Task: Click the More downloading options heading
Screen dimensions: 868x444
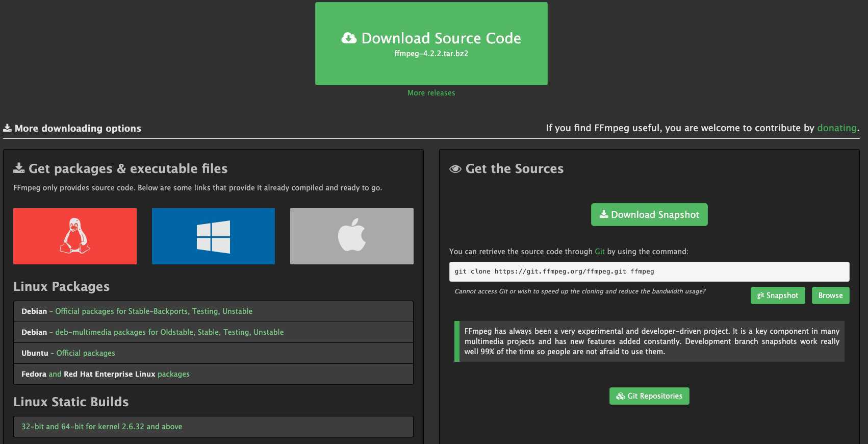Action: (72, 128)
